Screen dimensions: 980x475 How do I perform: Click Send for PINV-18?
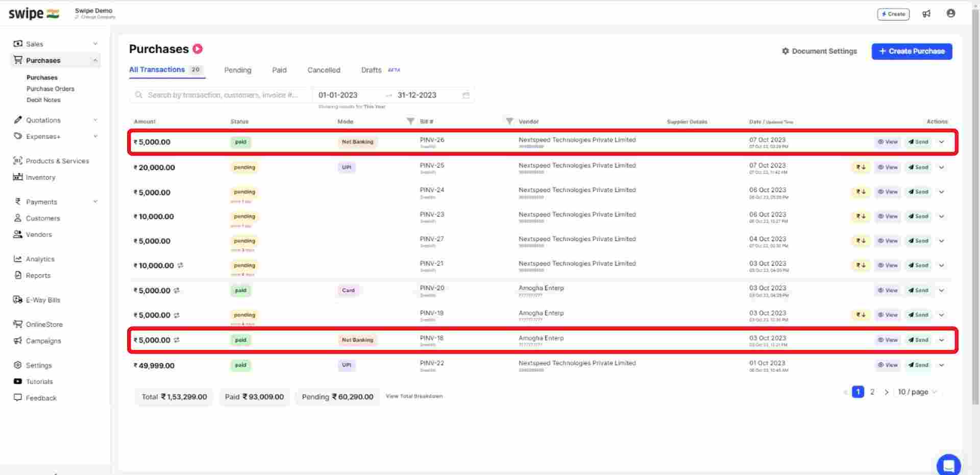(x=918, y=340)
